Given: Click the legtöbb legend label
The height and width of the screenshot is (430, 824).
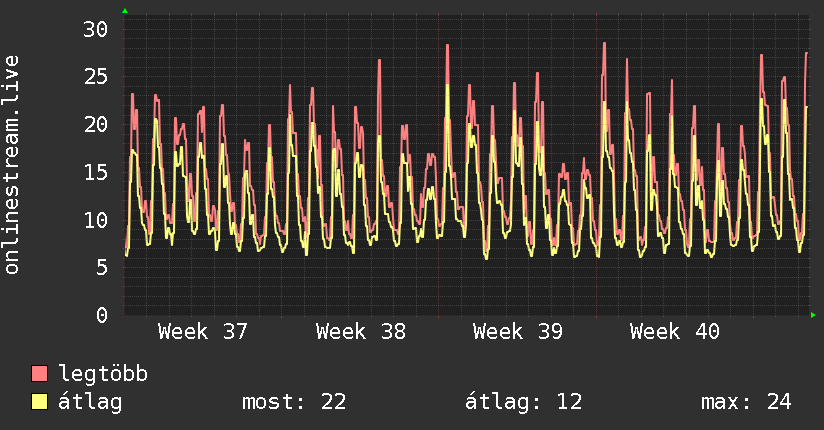Looking at the screenshot, I should [x=103, y=373].
